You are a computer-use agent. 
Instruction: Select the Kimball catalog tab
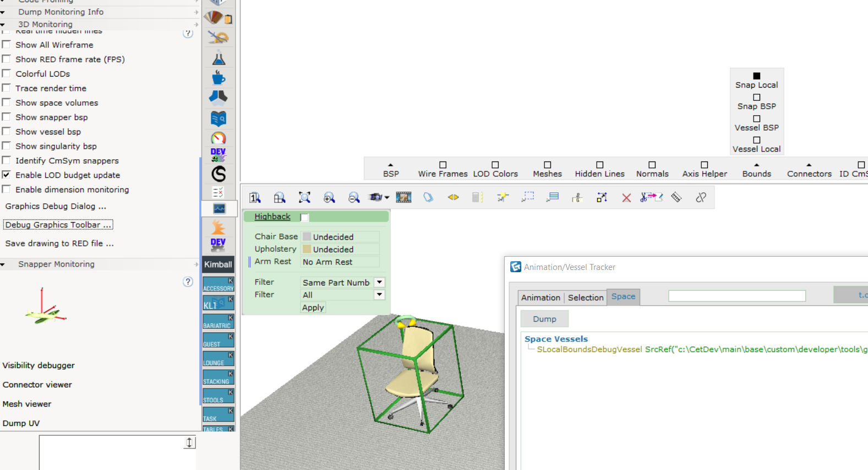pyautogui.click(x=219, y=264)
